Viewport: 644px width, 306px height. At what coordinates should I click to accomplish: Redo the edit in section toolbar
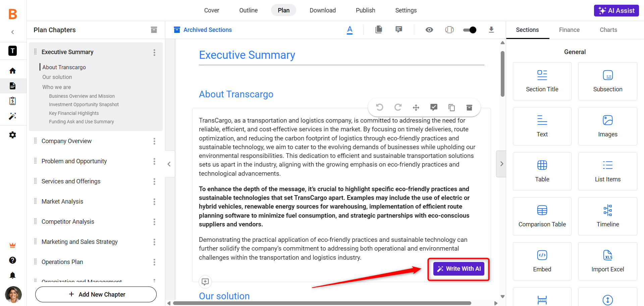click(x=398, y=107)
